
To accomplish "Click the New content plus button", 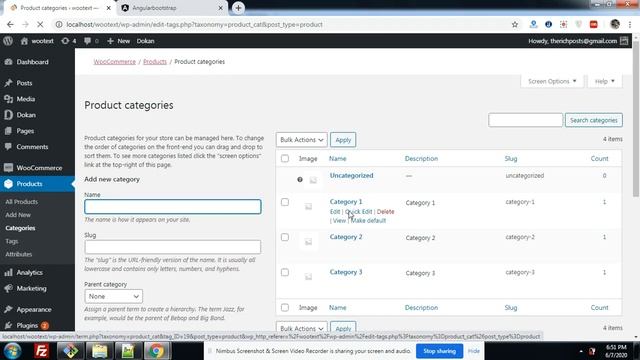I will coord(118,41).
